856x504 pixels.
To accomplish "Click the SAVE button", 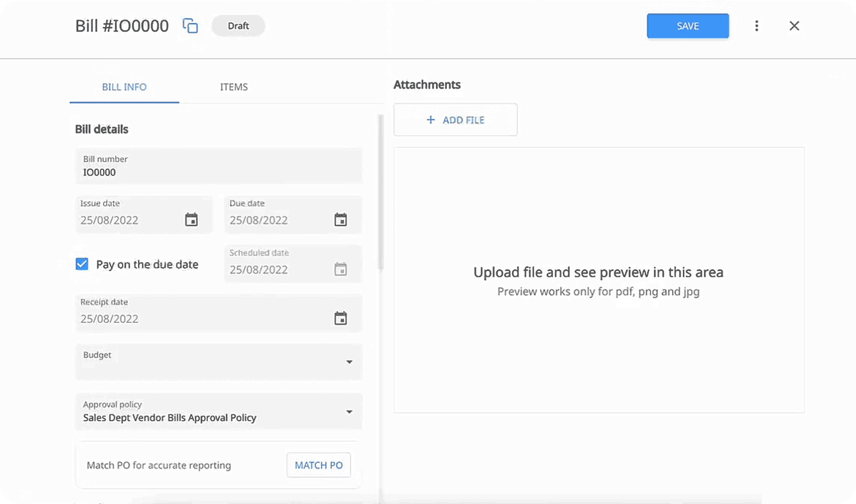I will coord(688,26).
